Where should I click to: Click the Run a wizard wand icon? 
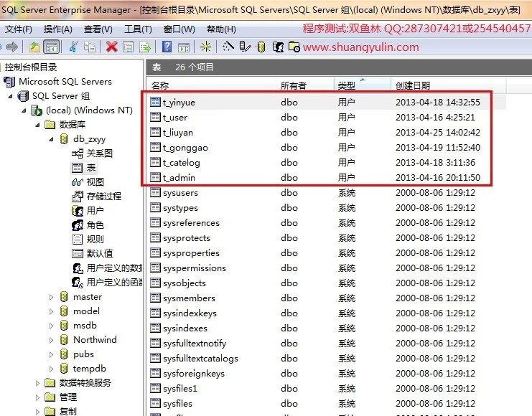click(x=228, y=46)
